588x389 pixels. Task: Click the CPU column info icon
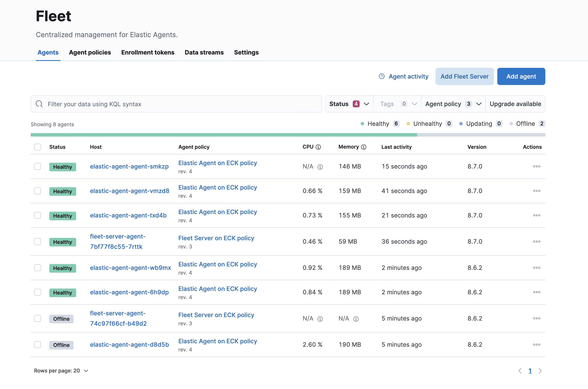click(318, 147)
